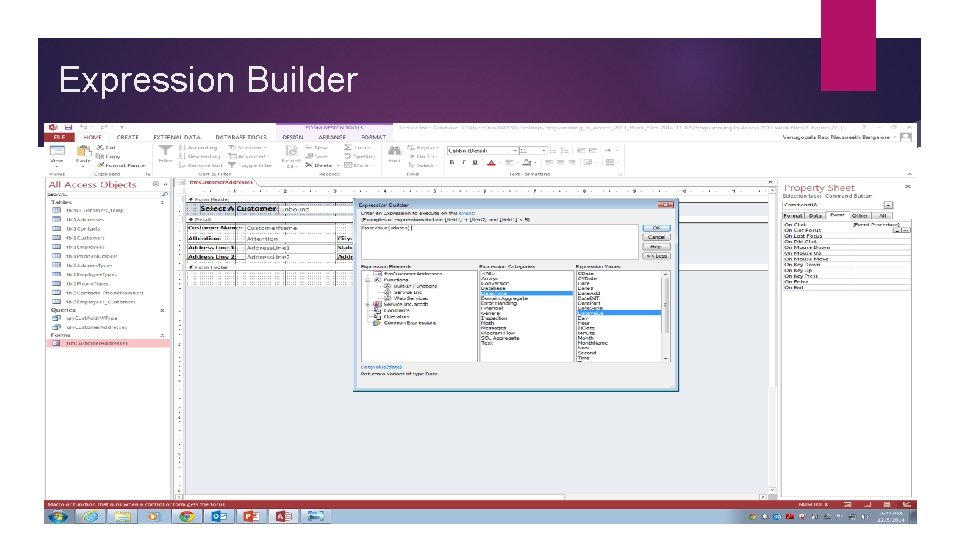Viewport: 960px width, 540px height.
Task: Open the Property Sheet selection type dropdown
Action: (888, 205)
